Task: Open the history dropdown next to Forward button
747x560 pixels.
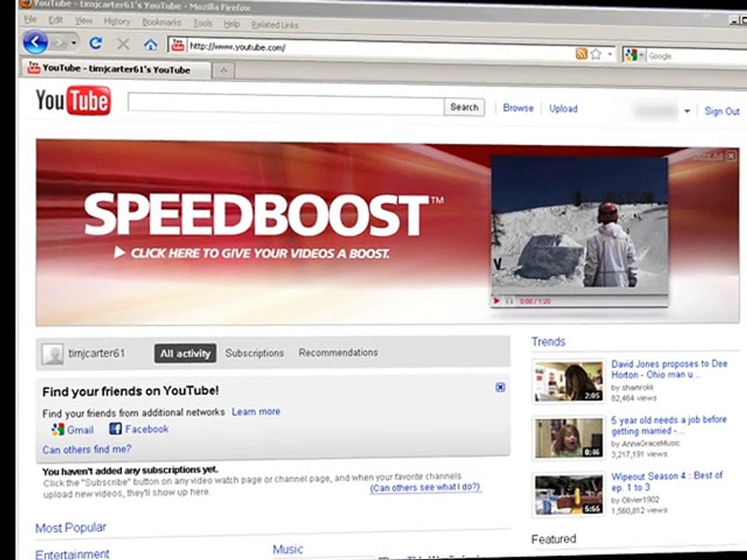Action: click(74, 43)
